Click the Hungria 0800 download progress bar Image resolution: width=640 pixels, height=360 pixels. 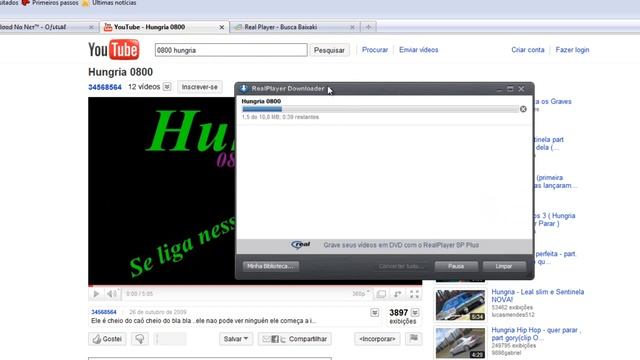[380, 109]
